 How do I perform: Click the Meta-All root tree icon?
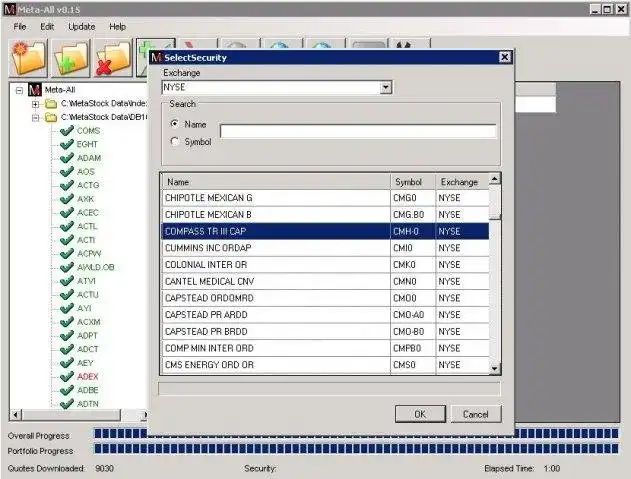coord(35,89)
